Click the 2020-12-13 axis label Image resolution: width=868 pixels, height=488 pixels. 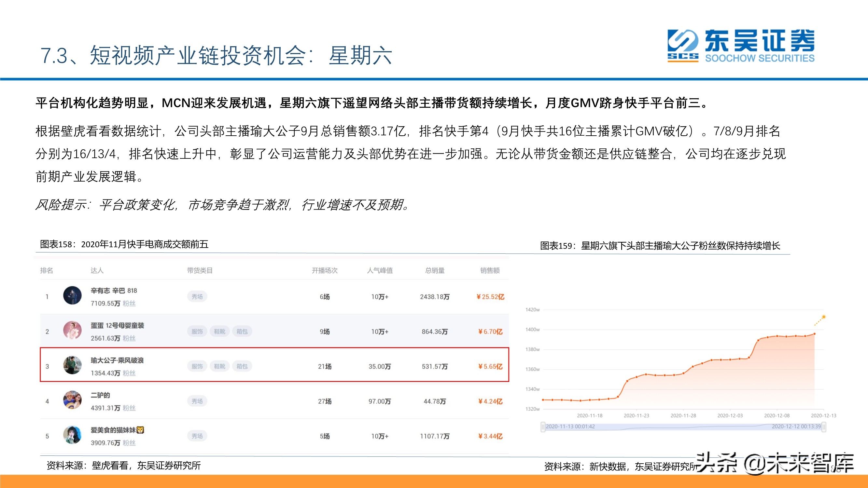pos(823,415)
